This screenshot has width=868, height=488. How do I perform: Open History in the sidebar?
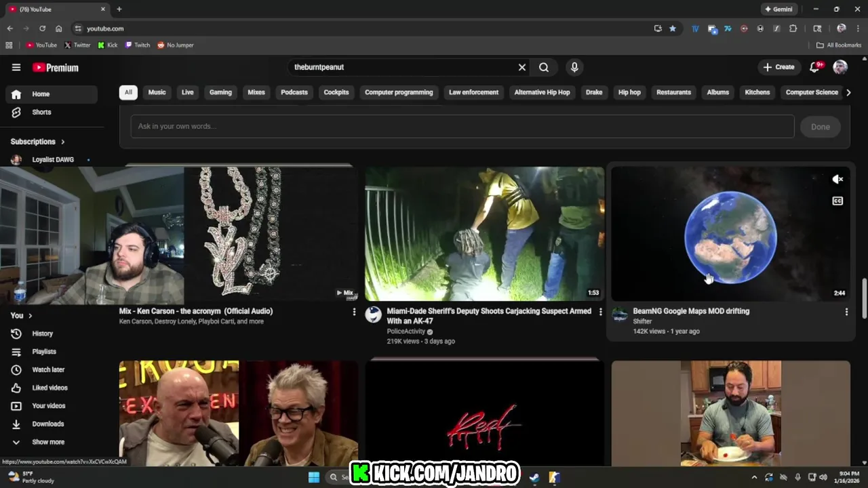click(52, 333)
